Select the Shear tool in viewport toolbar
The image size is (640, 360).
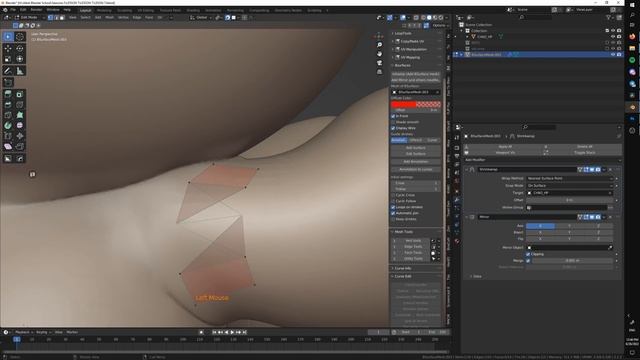tap(8, 147)
